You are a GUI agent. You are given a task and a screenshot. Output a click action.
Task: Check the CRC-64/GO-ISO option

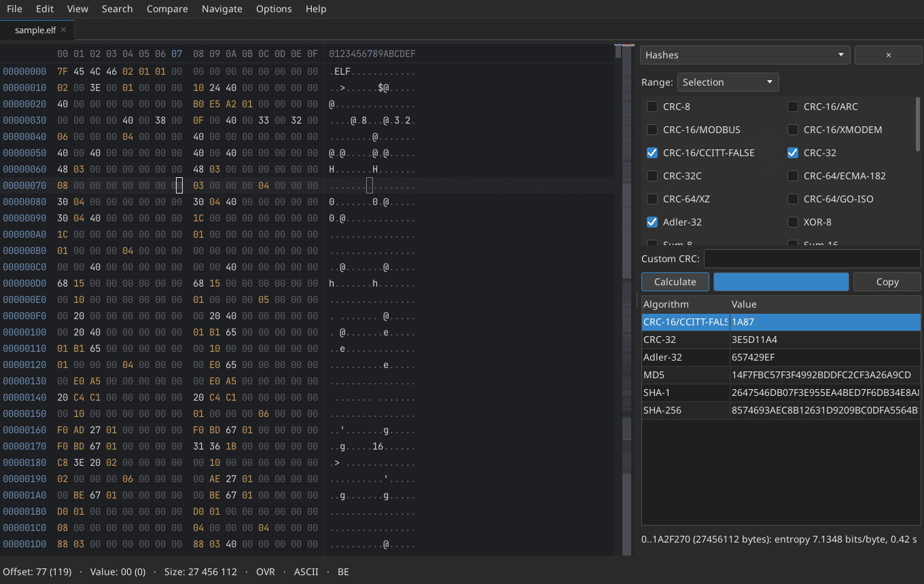click(793, 199)
